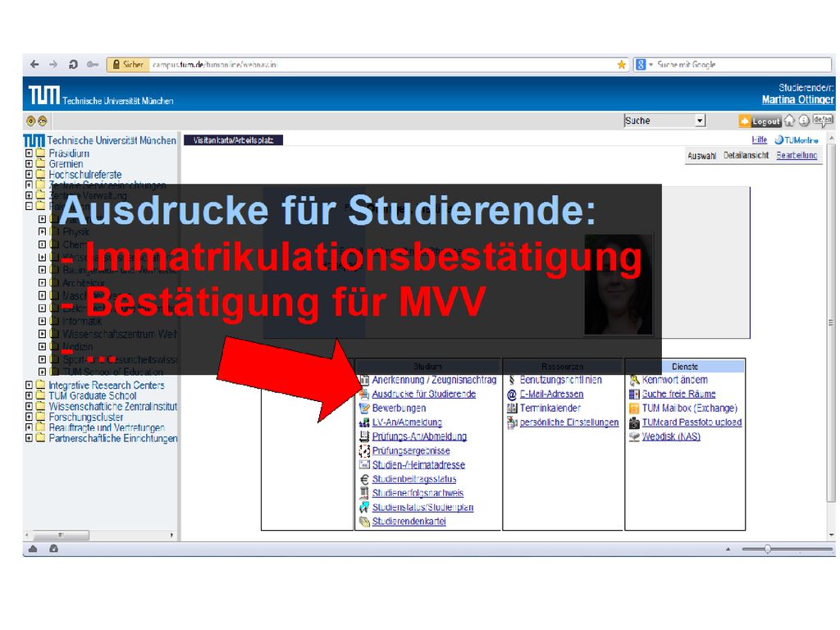840x630 pixels.
Task: Open the 'Suche' dropdown in the TUMonline toolbar
Action: coord(664,121)
